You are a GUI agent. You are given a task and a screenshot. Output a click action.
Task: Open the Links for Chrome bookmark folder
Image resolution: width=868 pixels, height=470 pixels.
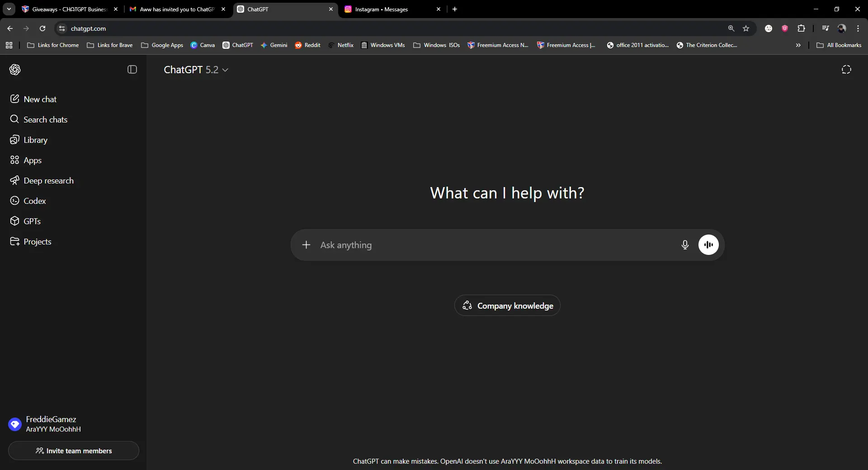pyautogui.click(x=53, y=45)
